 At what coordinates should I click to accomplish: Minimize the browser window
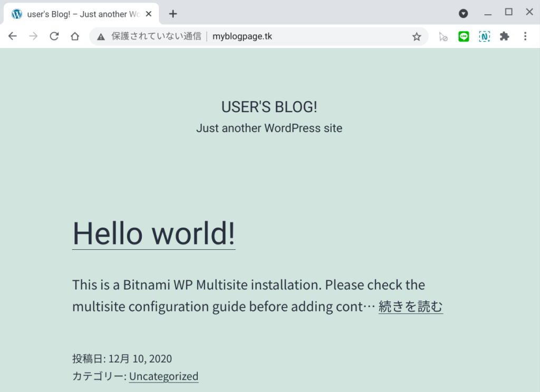tap(488, 14)
